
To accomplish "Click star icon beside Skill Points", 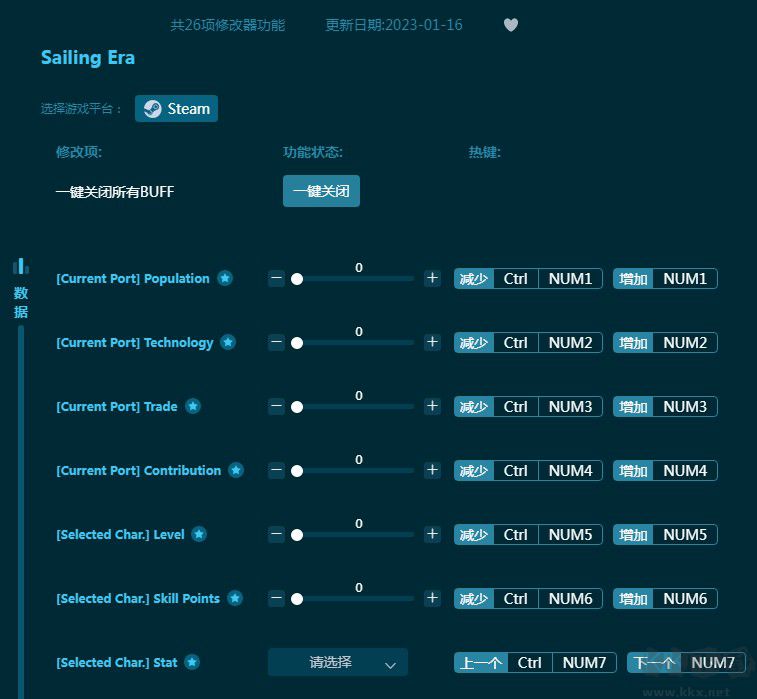I will 235,598.
